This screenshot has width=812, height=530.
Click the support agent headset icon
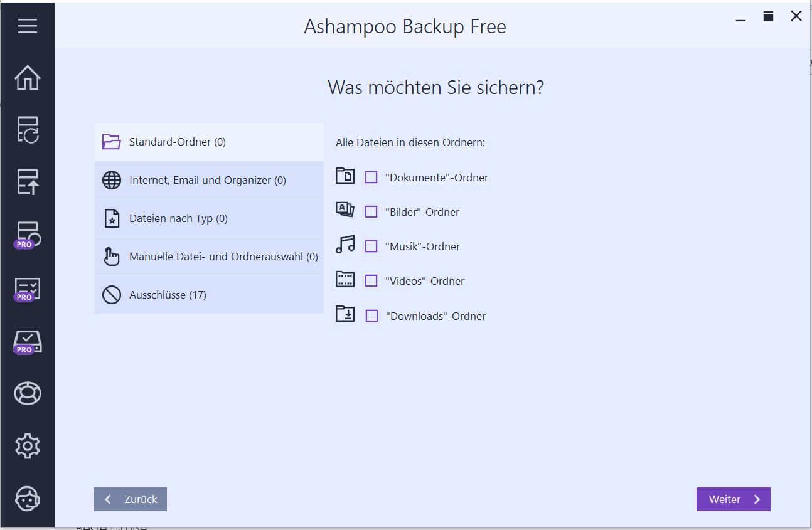(27, 499)
